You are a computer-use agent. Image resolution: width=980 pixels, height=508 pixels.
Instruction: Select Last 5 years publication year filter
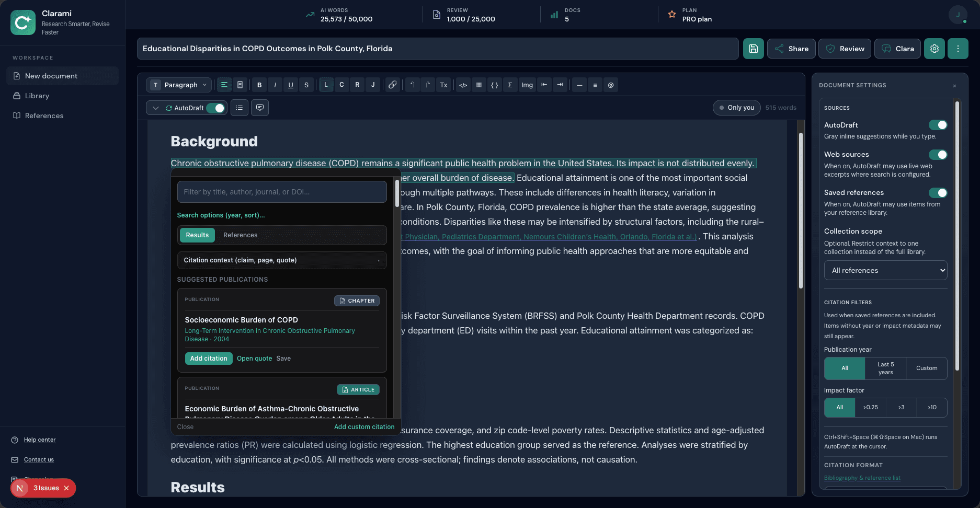885,368
